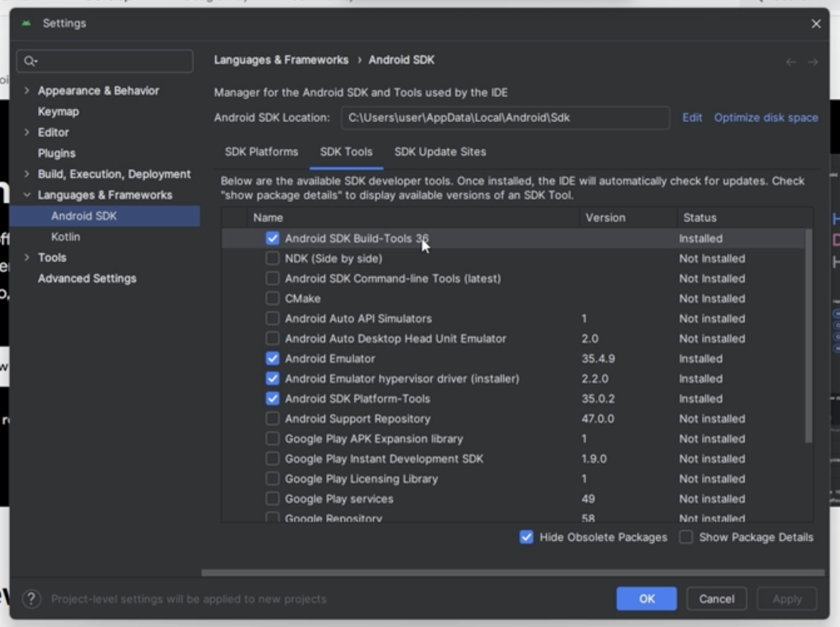This screenshot has width=840, height=627.
Task: Switch to SDK Platforms tab
Action: 261,152
